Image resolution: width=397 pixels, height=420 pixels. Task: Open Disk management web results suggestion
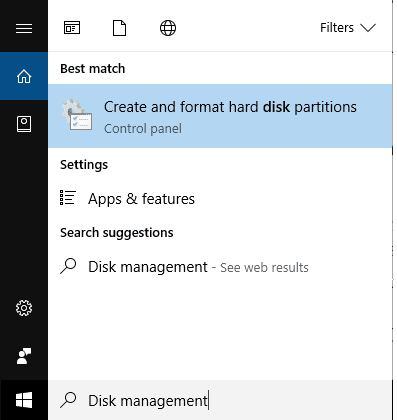[x=220, y=267]
